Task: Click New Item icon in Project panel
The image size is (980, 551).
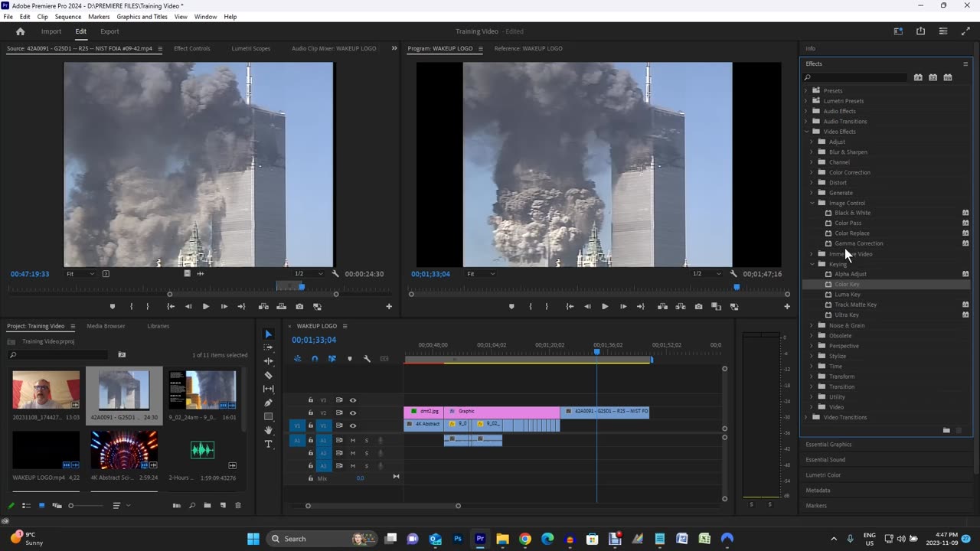Action: pyautogui.click(x=223, y=505)
